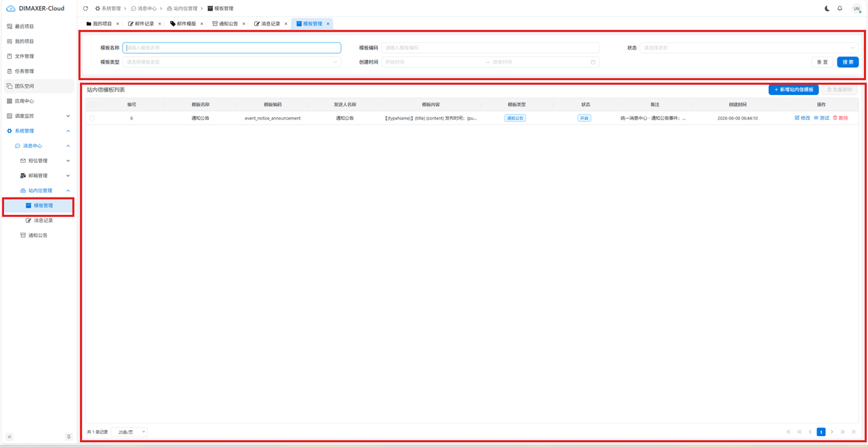Open the 状态 status dropdown

[749, 48]
